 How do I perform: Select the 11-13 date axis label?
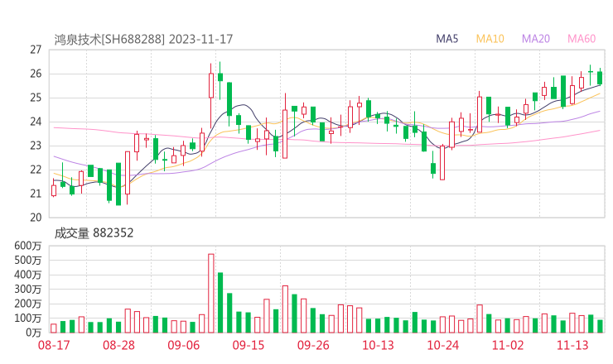pos(572,345)
